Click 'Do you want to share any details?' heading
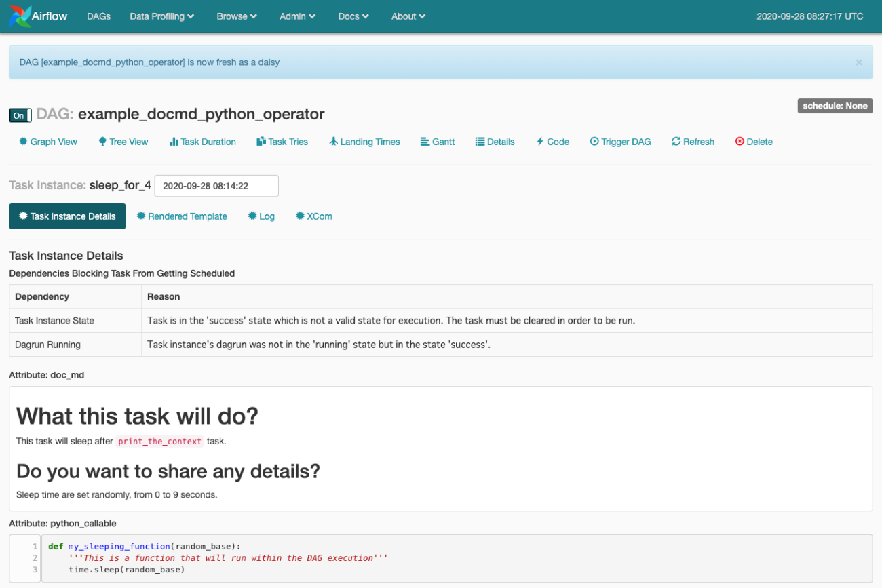The height and width of the screenshot is (588, 882). tap(168, 471)
